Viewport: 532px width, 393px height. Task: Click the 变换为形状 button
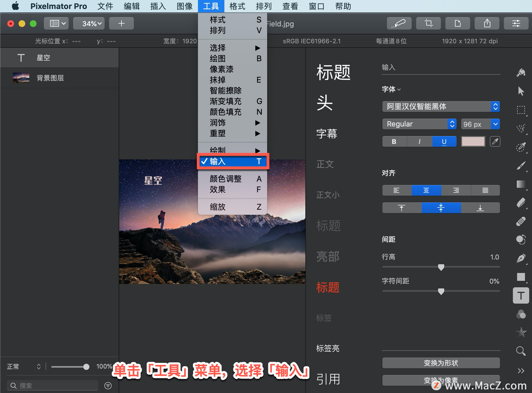tap(441, 363)
